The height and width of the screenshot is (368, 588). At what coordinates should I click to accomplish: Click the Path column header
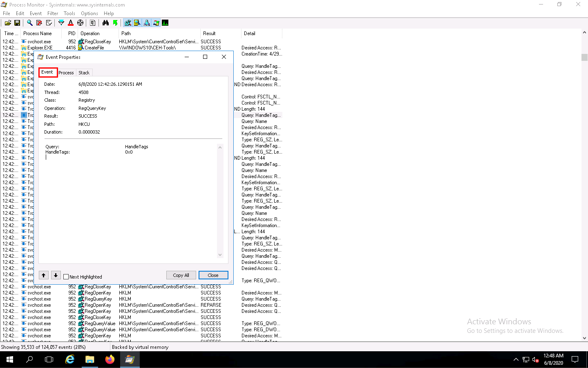point(159,33)
